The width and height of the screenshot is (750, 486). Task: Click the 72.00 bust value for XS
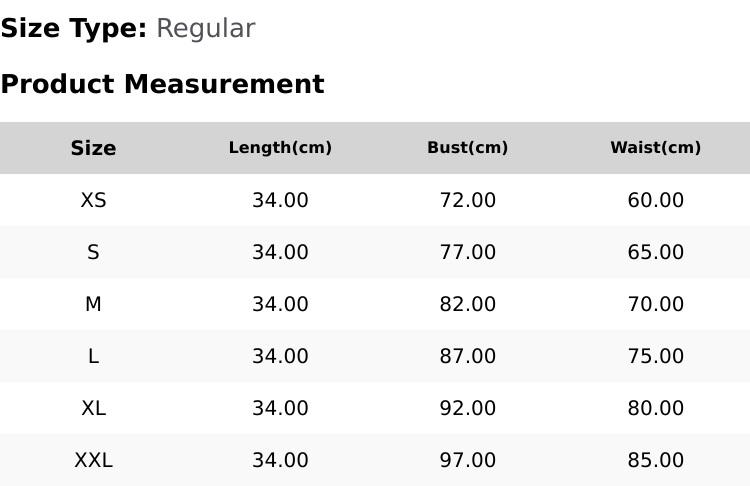(x=468, y=200)
